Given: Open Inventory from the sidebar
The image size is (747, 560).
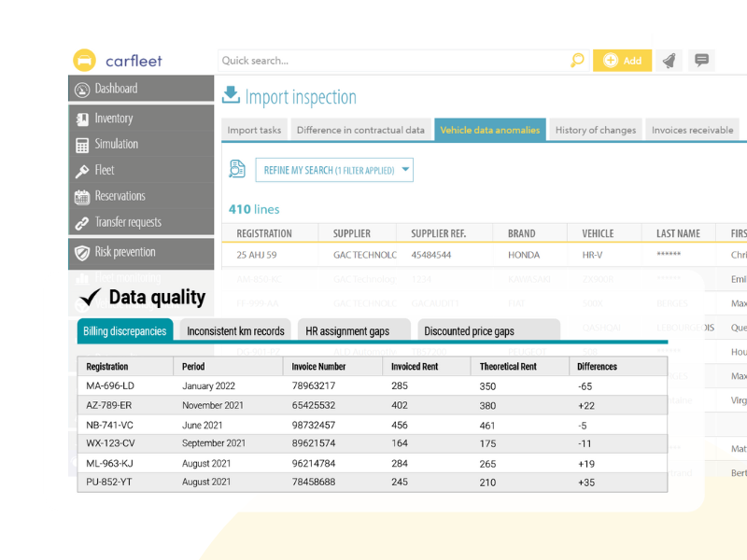Looking at the screenshot, I should (113, 119).
